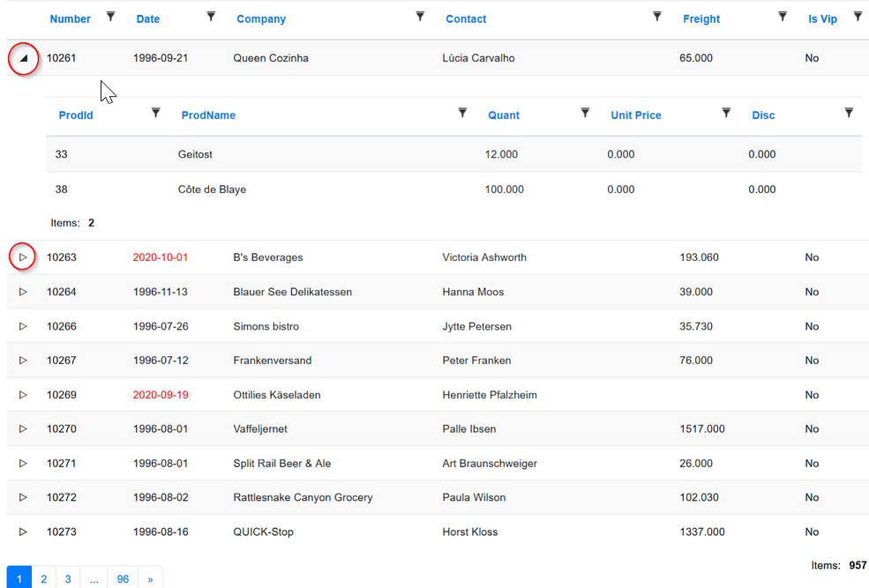869x588 pixels.
Task: Open filter for Unit Price column
Action: click(x=726, y=113)
